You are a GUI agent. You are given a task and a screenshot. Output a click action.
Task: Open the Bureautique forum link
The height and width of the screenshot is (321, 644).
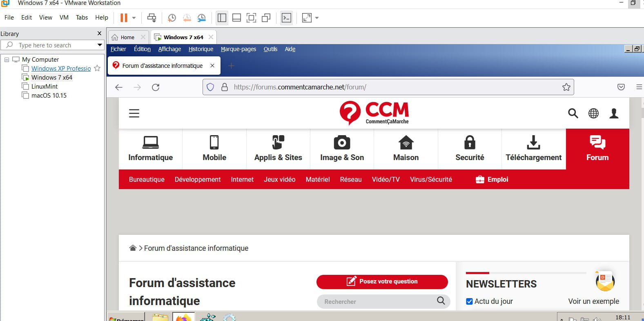147,179
